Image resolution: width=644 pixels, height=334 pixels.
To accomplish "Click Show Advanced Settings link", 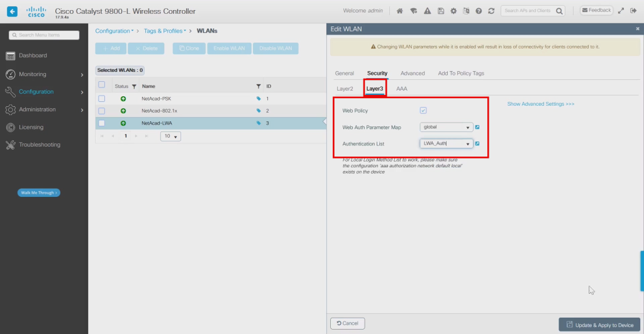I will (540, 104).
